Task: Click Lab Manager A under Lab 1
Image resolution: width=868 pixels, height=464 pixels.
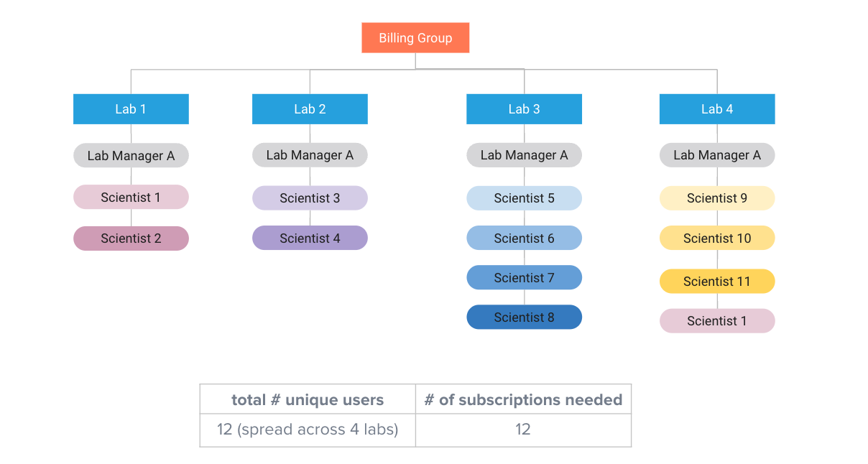Action: (131, 155)
